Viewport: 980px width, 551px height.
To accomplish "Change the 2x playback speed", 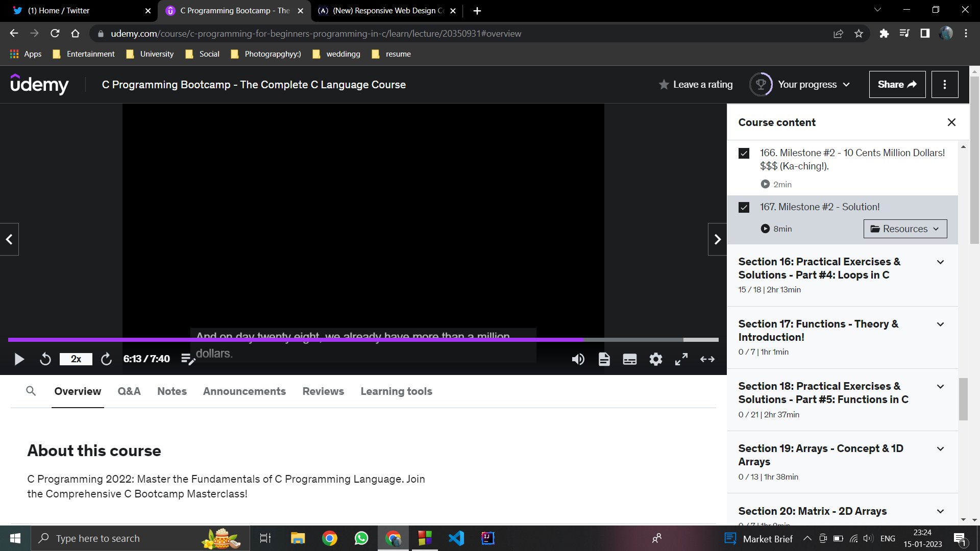I will pyautogui.click(x=76, y=359).
